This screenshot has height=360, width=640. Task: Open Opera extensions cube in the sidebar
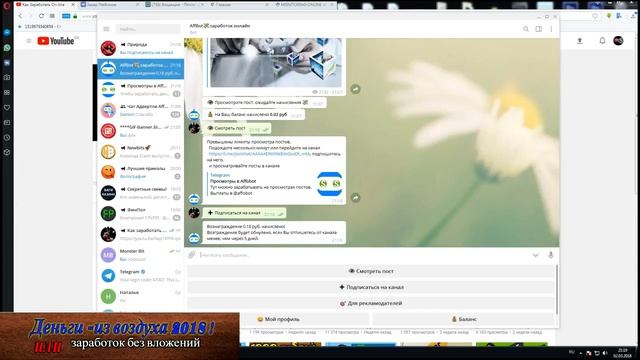[x=7, y=152]
